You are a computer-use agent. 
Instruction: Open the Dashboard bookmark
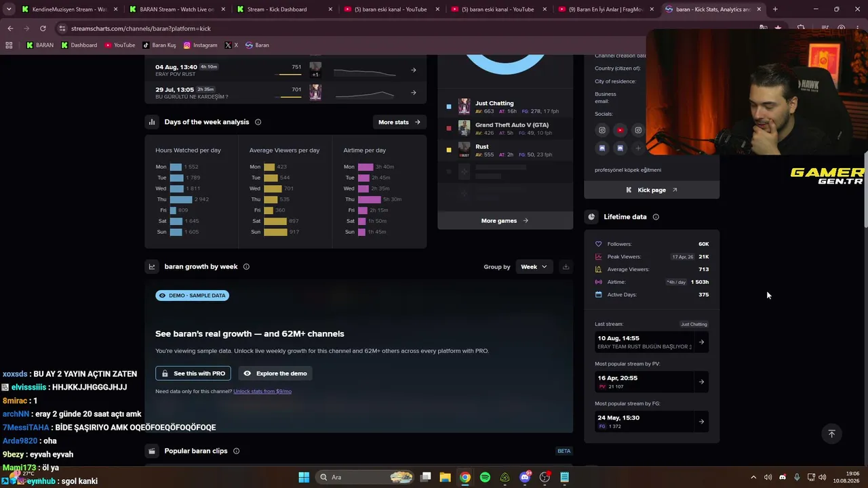tap(79, 45)
